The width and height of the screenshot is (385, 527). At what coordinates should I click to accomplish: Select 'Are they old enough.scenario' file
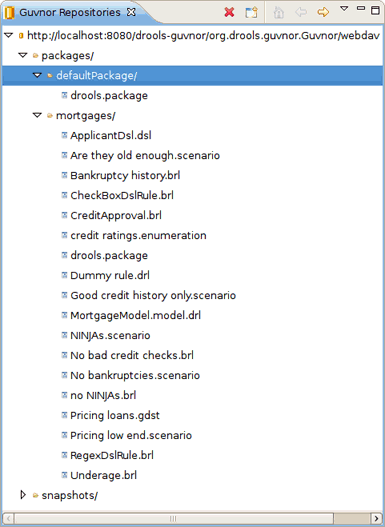[x=145, y=155]
